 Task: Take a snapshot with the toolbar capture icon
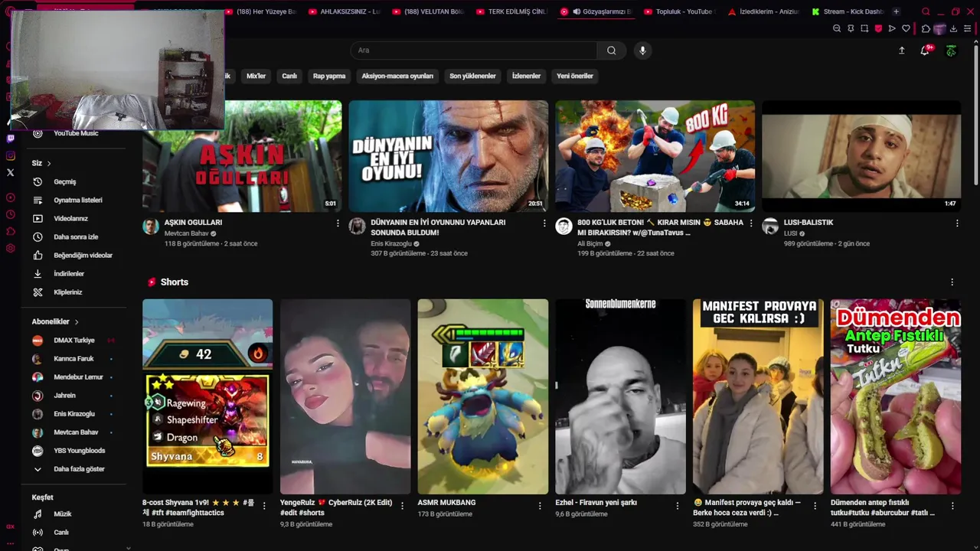pos(864,28)
